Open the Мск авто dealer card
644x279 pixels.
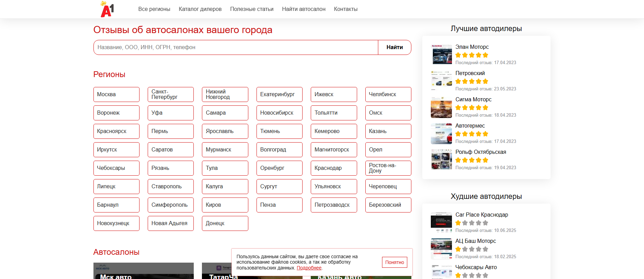point(144,271)
